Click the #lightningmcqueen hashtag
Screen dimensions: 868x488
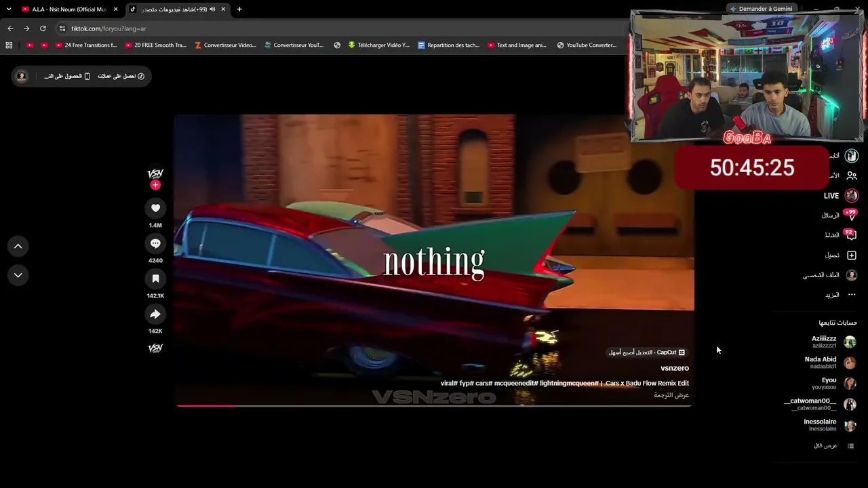coord(569,384)
